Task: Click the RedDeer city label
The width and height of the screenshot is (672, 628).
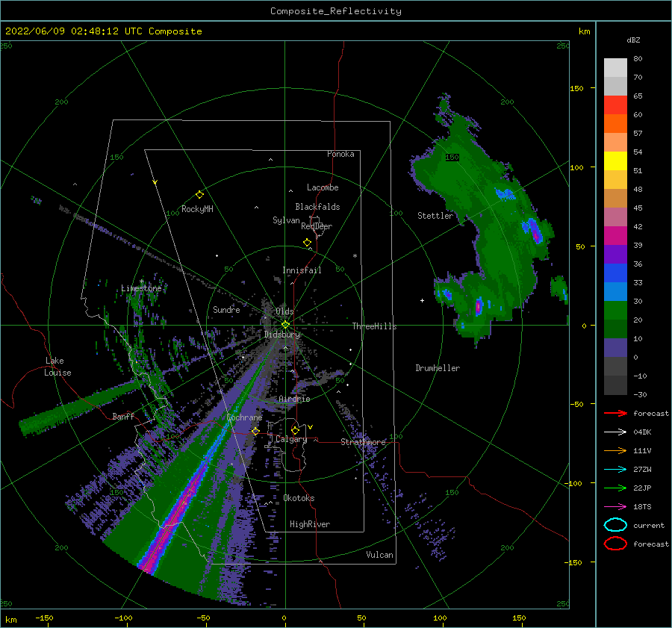Action: 317,226
